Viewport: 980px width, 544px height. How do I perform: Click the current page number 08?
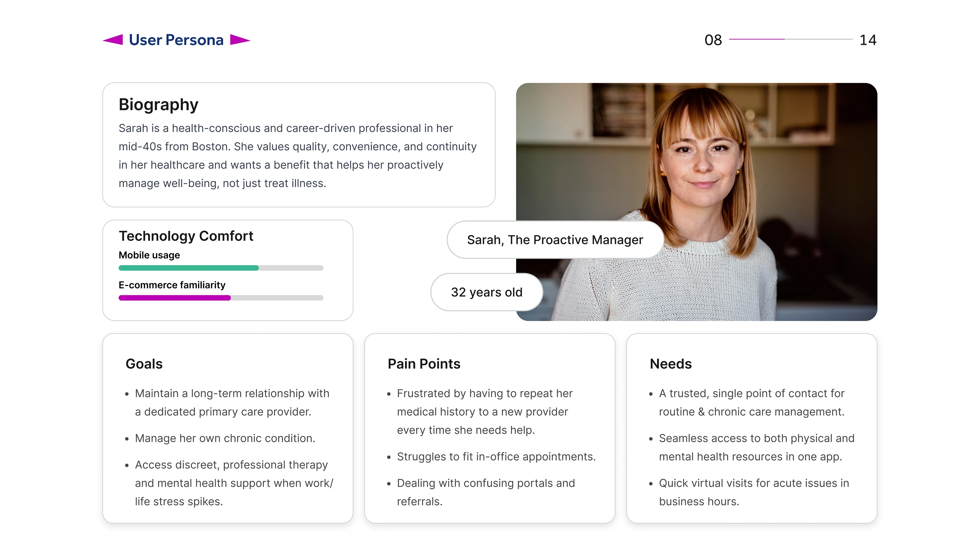(713, 40)
